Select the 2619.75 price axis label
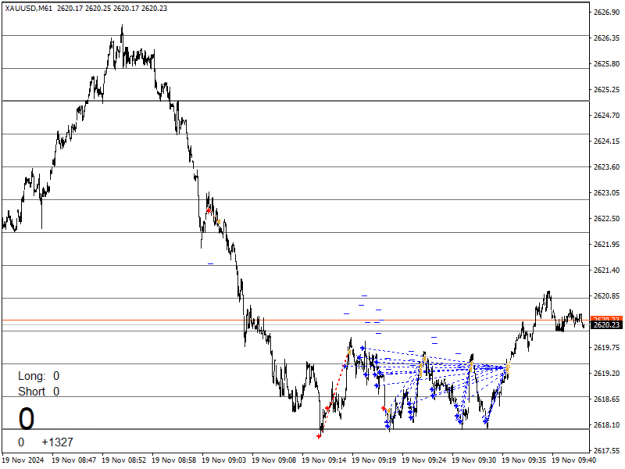The image size is (625, 469). [x=606, y=347]
